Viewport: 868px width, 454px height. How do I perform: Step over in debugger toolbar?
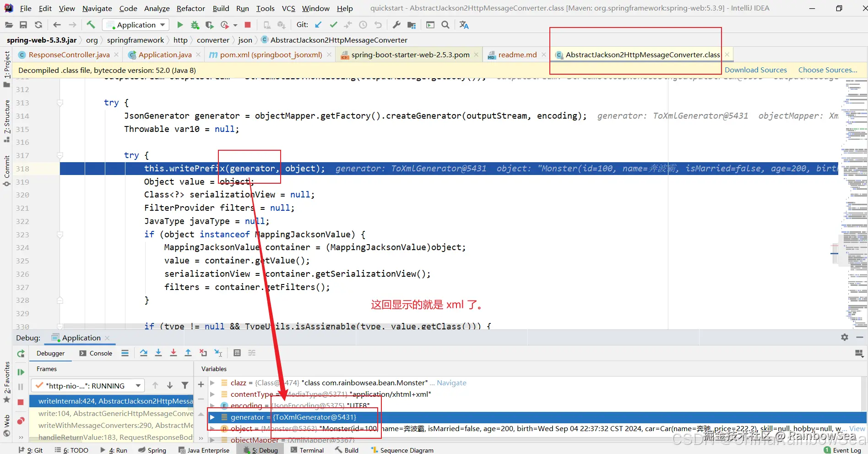point(144,353)
